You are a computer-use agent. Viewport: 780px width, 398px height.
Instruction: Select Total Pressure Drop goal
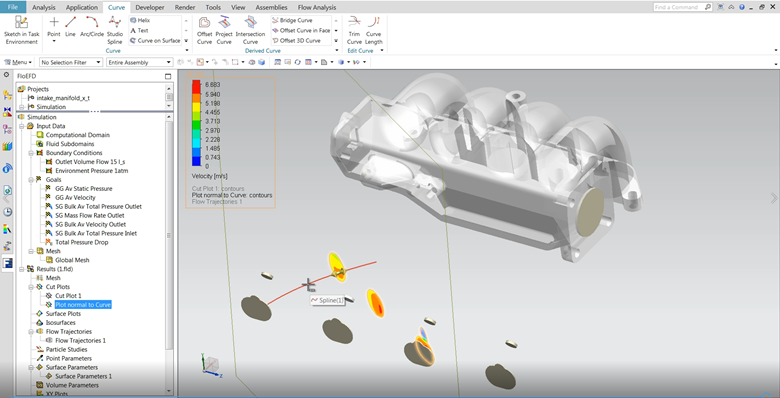pyautogui.click(x=82, y=242)
